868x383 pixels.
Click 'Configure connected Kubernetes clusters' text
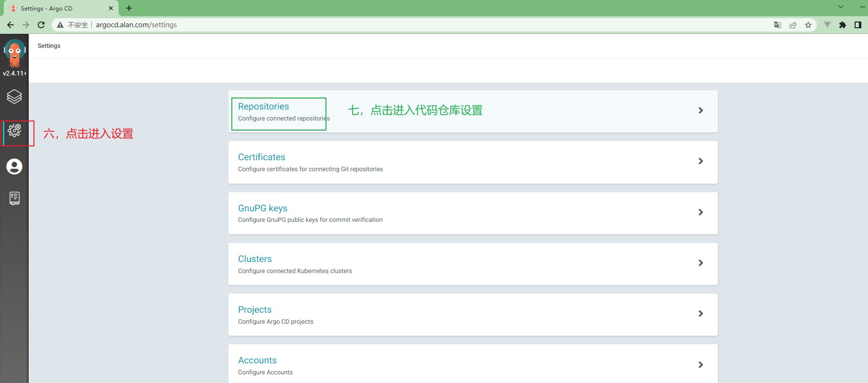[295, 271]
